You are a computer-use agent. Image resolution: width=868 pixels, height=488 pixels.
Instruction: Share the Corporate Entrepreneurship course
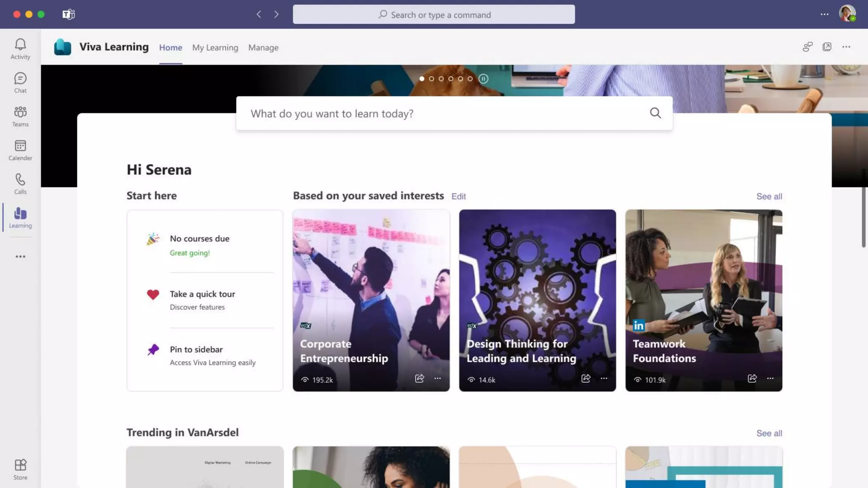pos(419,378)
